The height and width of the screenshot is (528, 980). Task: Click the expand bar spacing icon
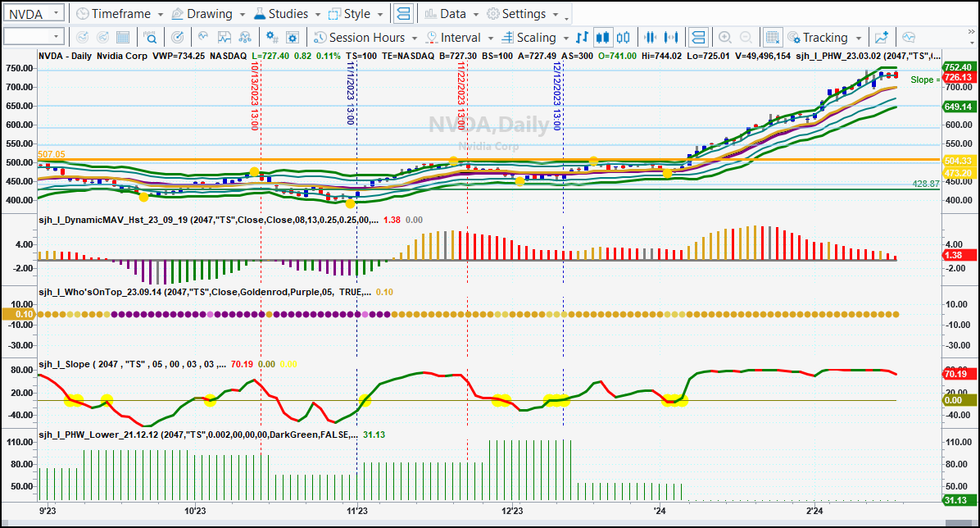coord(671,38)
